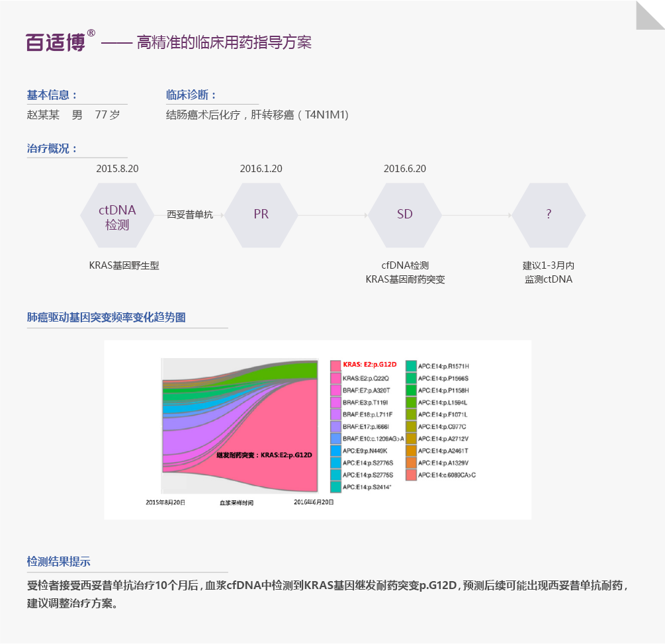Click the 2015年8月20日 axis label
This screenshot has width=665, height=644.
[x=165, y=502]
